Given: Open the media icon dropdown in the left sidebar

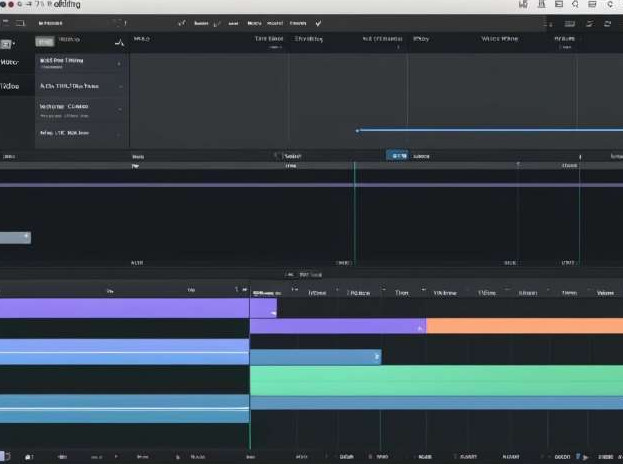Looking at the screenshot, I should click(8, 44).
